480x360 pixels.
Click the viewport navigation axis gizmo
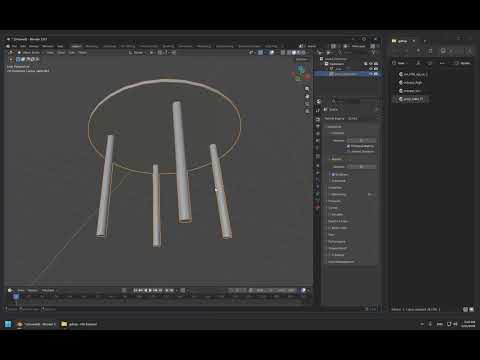[301, 73]
